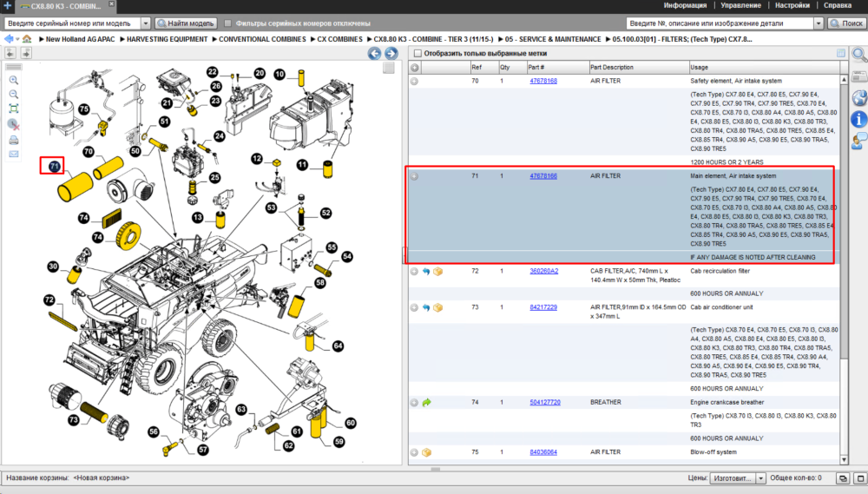Add row 73 using its round plus button

pos(414,307)
